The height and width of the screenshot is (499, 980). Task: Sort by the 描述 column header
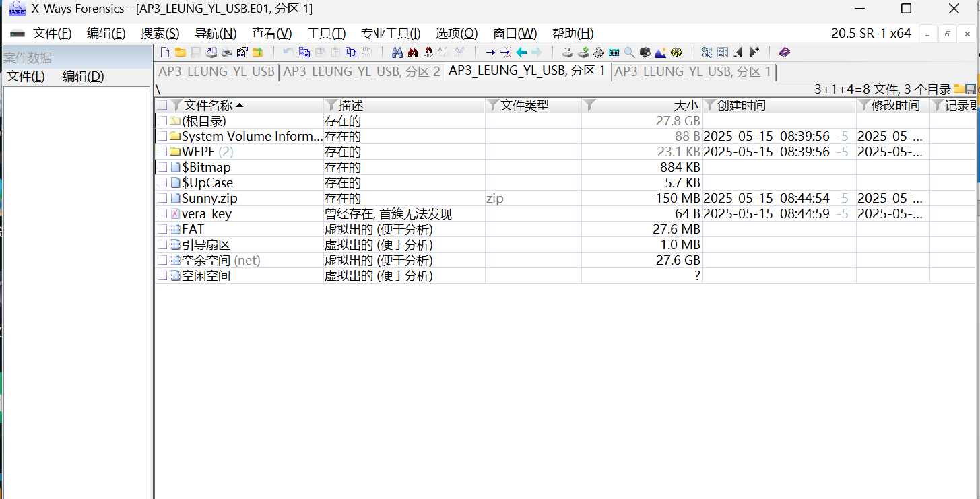tap(351, 105)
